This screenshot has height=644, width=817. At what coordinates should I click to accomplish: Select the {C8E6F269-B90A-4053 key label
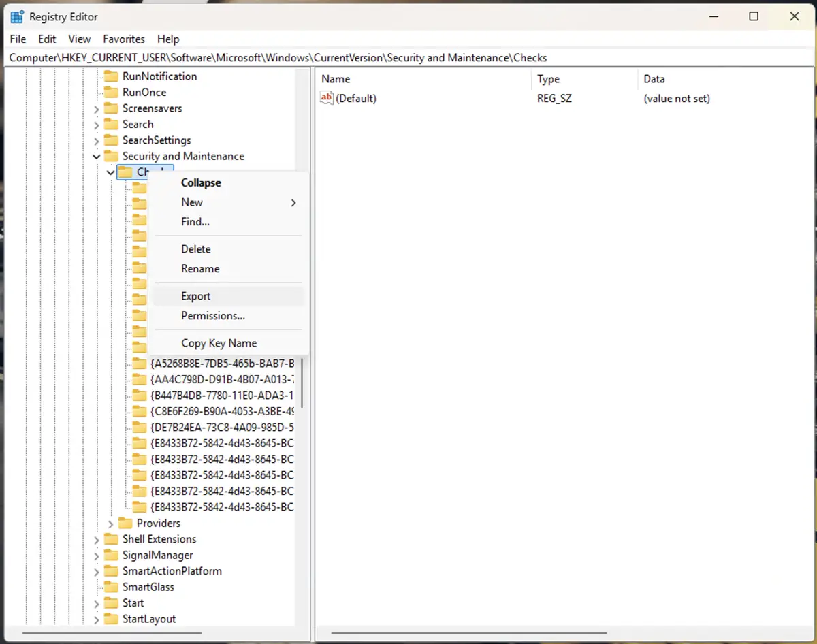222,411
